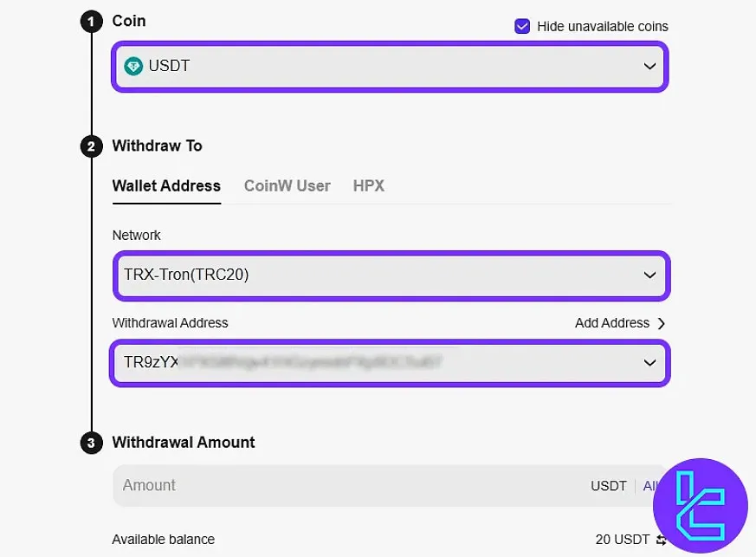Image resolution: width=756 pixels, height=557 pixels.
Task: Open the TRX-Tron(TRC20) network dropdown
Action: (x=391, y=275)
